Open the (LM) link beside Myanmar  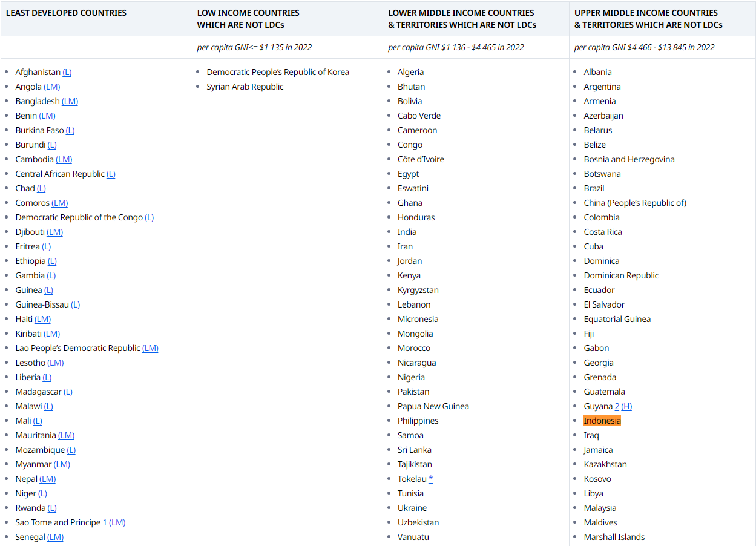click(62, 464)
